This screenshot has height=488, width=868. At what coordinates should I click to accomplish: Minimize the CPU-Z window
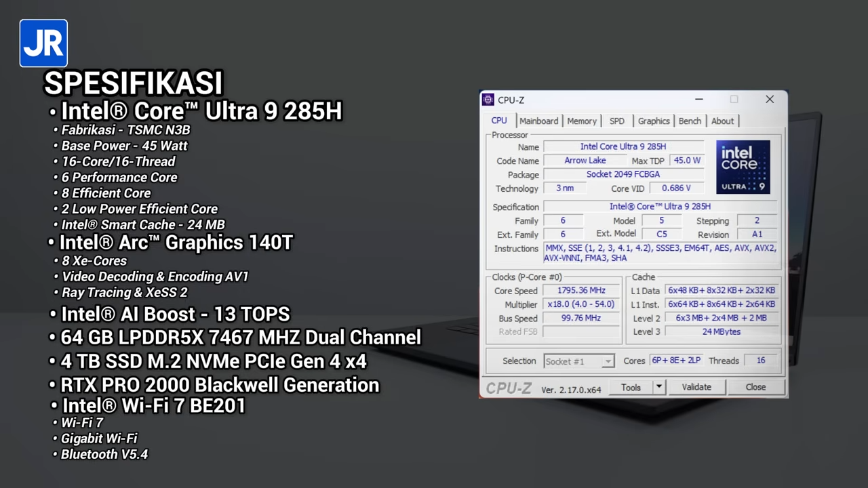(x=698, y=100)
